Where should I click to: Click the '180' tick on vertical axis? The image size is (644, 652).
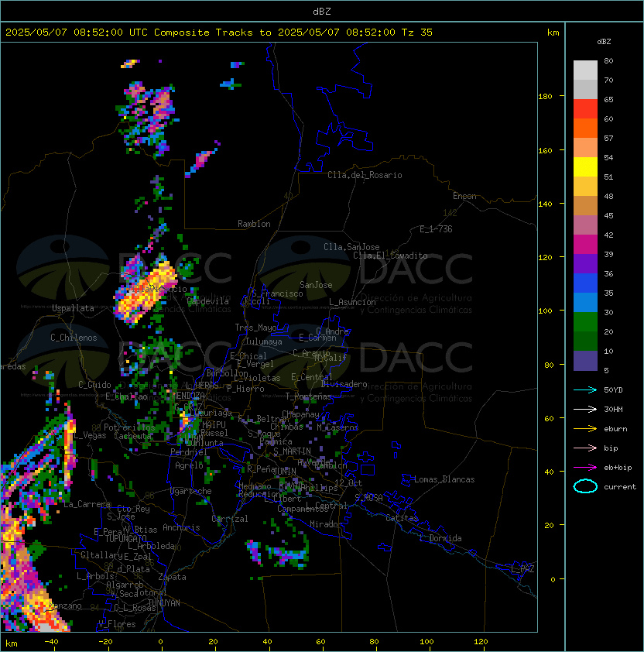(x=545, y=97)
